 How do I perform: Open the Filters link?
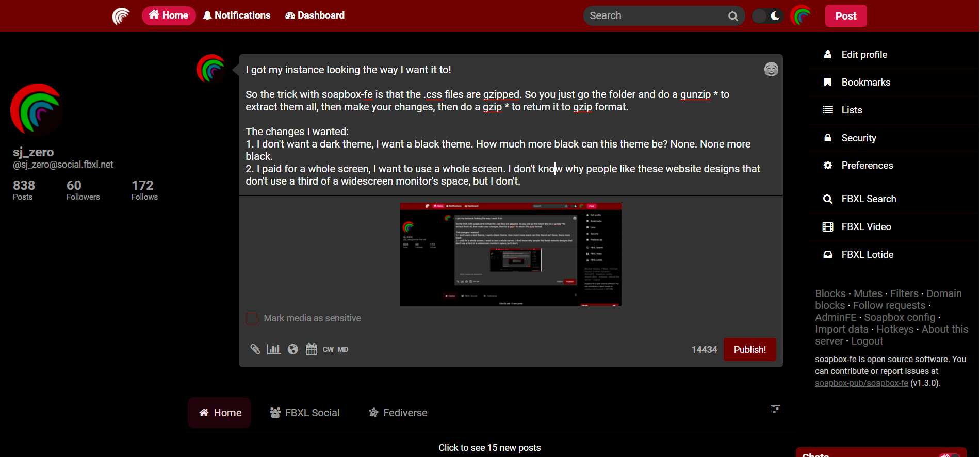pyautogui.click(x=904, y=293)
